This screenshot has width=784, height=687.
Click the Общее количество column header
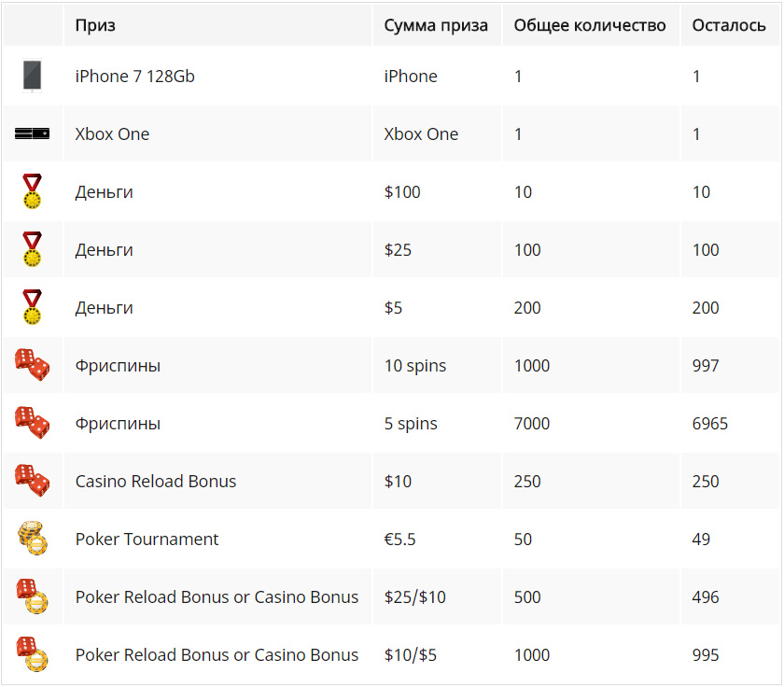(x=590, y=25)
